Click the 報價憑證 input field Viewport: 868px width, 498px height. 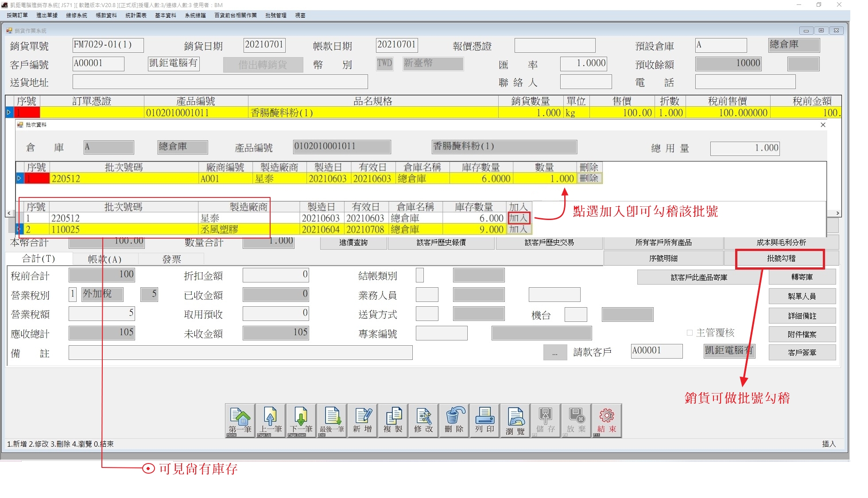(555, 46)
